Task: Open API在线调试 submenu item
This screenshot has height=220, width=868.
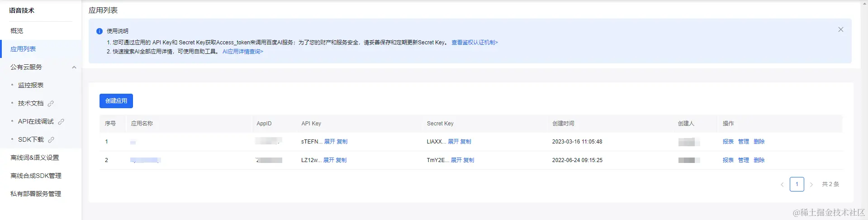Action: point(36,121)
